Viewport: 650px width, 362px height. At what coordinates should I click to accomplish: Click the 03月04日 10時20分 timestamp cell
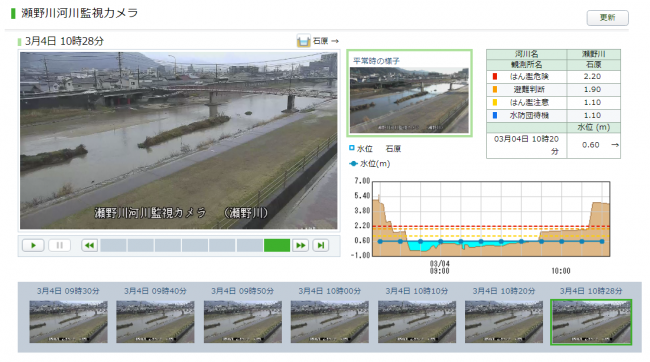point(526,145)
